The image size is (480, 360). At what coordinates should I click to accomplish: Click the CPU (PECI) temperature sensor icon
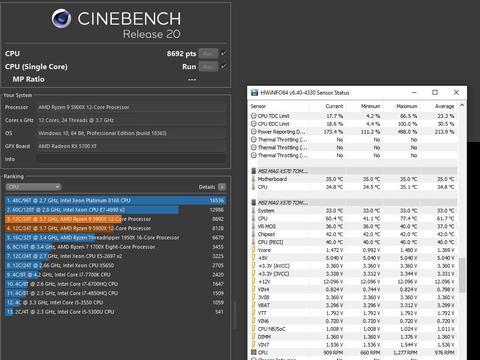[254, 242]
